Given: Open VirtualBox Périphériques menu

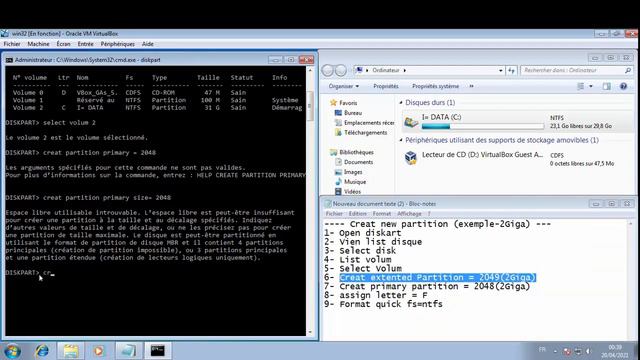Looking at the screenshot, I should click(118, 44).
